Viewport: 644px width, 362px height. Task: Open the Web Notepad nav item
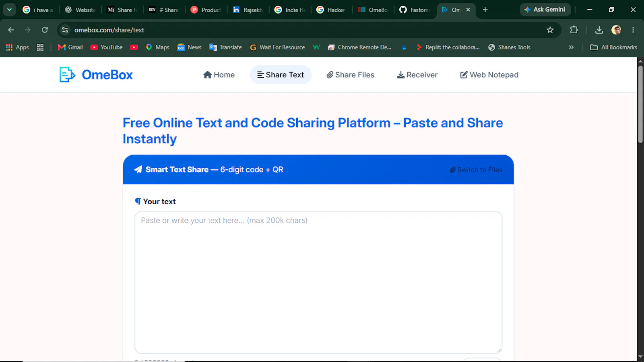pyautogui.click(x=489, y=75)
